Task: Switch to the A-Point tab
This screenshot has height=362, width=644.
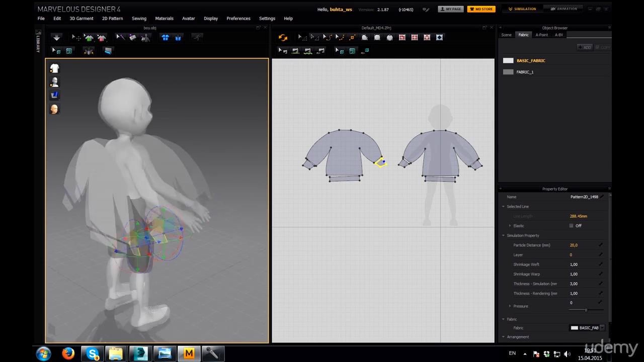Action: pyautogui.click(x=542, y=35)
